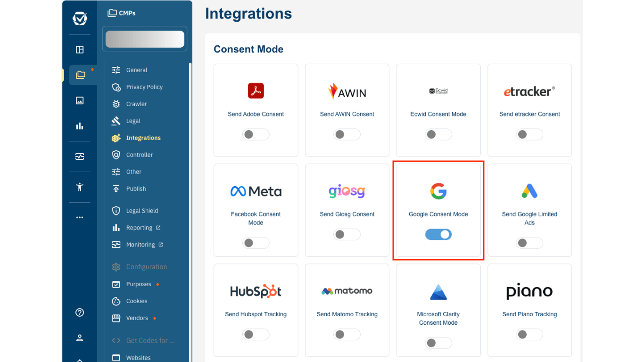Disable Google Consent Mode toggle
The height and width of the screenshot is (362, 644).
pyautogui.click(x=438, y=234)
